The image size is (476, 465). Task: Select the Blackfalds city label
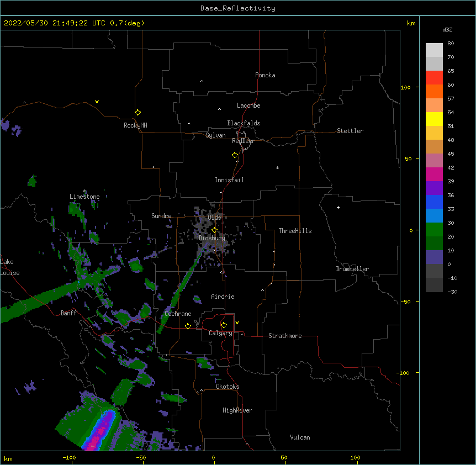(244, 123)
